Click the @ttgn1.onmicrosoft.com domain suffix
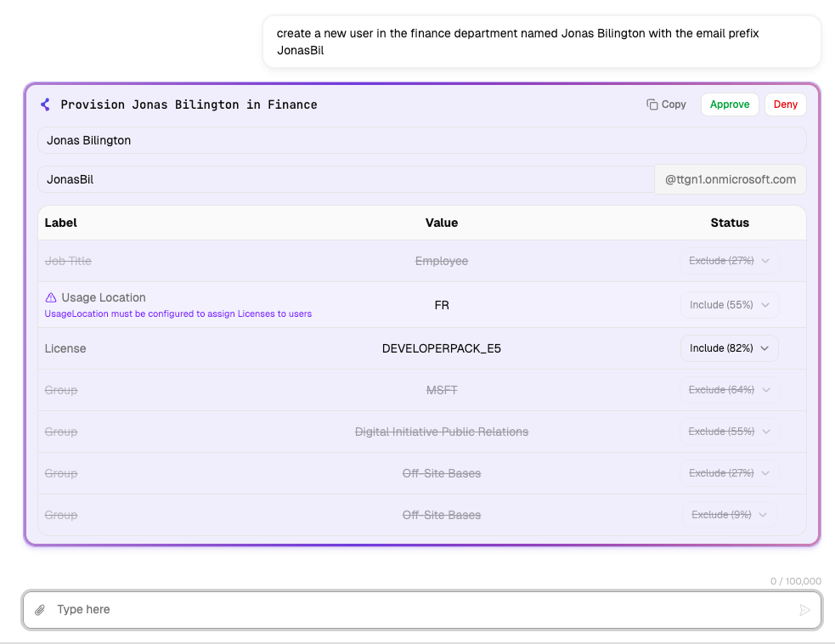The width and height of the screenshot is (835, 644). tap(730, 179)
